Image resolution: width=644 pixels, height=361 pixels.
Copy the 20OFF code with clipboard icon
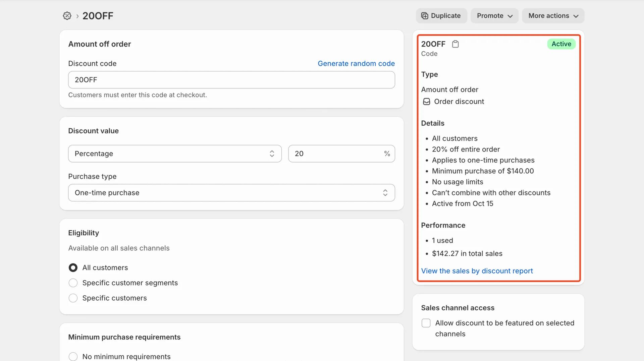[455, 44]
